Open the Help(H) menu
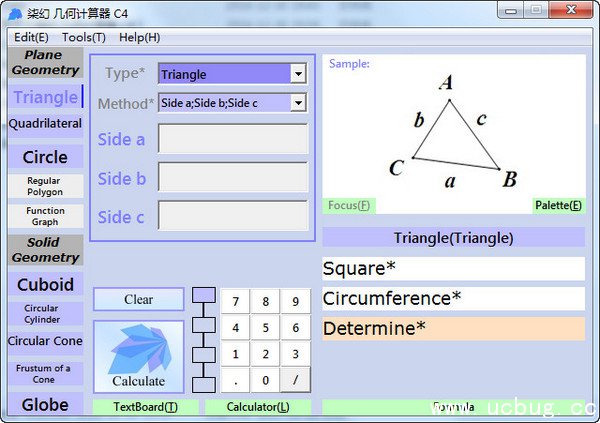This screenshot has width=600, height=423. tap(139, 38)
